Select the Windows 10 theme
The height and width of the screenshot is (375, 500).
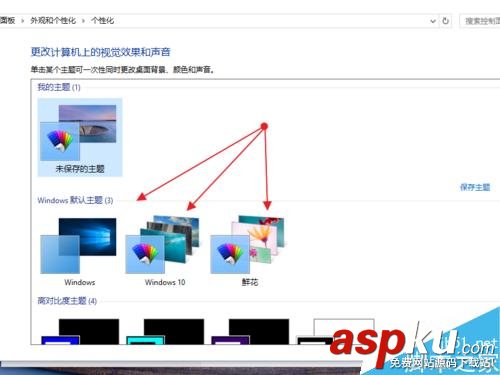(x=164, y=252)
